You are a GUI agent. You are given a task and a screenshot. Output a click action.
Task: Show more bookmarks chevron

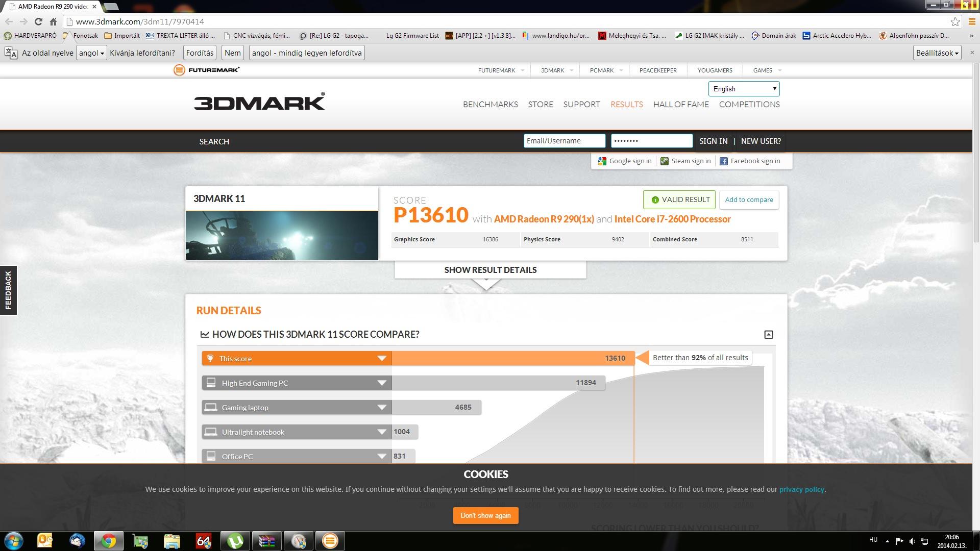(971, 36)
